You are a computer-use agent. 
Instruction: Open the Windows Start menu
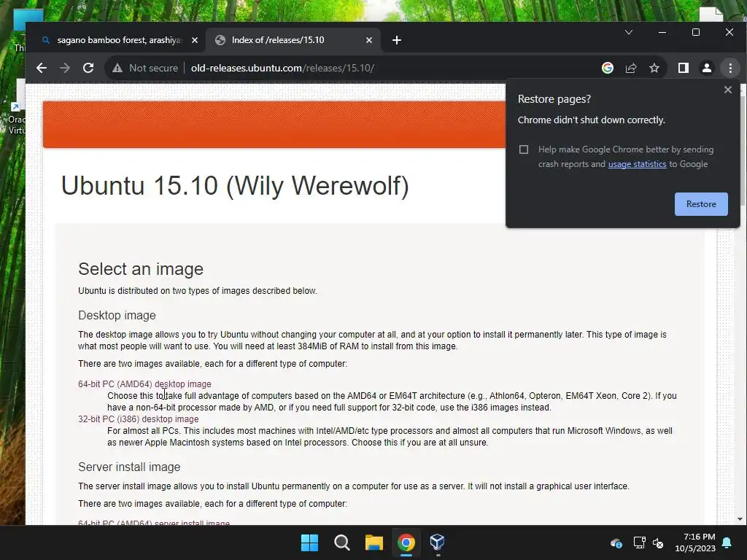point(309,542)
